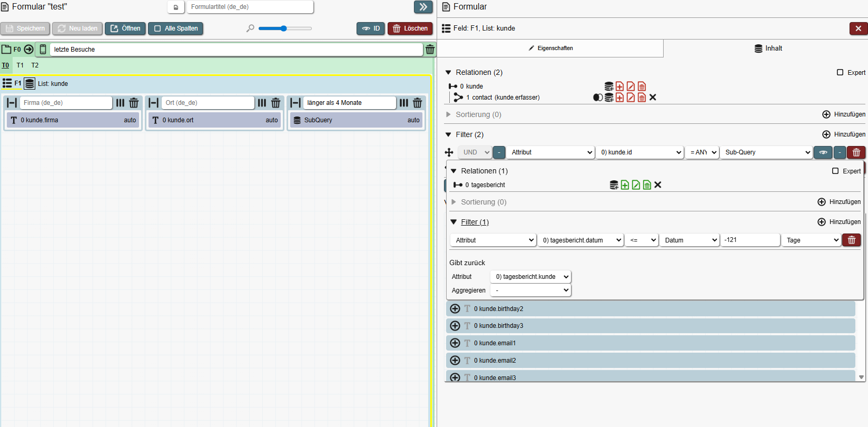868x427 pixels.
Task: Delete the Firma column with its trash icon
Action: [134, 103]
